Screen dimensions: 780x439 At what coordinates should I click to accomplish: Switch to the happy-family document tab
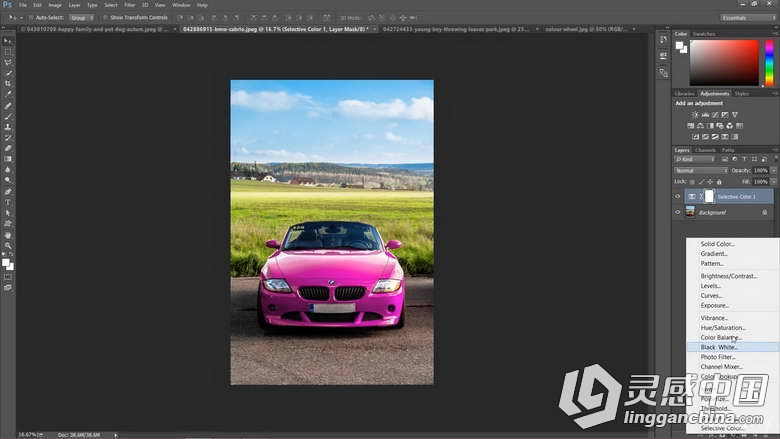point(95,29)
